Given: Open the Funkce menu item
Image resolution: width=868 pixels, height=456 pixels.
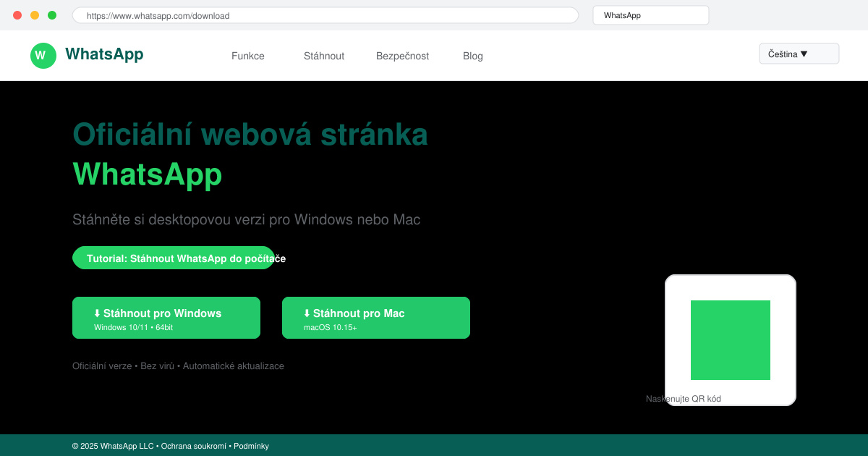Looking at the screenshot, I should [248, 56].
